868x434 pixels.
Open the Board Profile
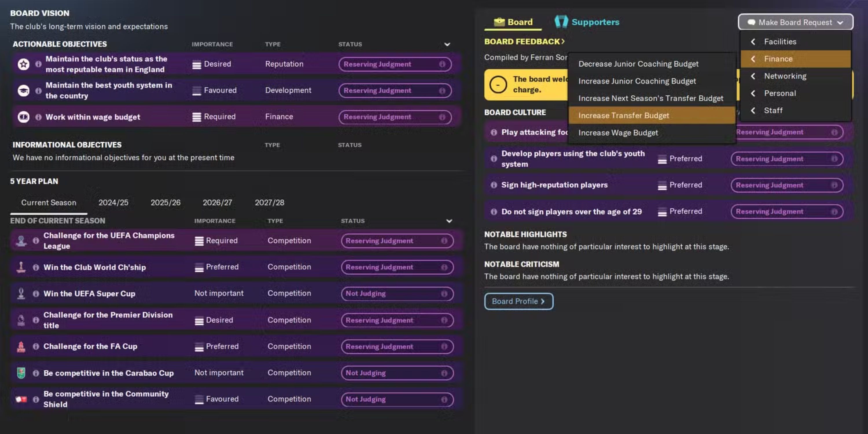[x=518, y=301]
